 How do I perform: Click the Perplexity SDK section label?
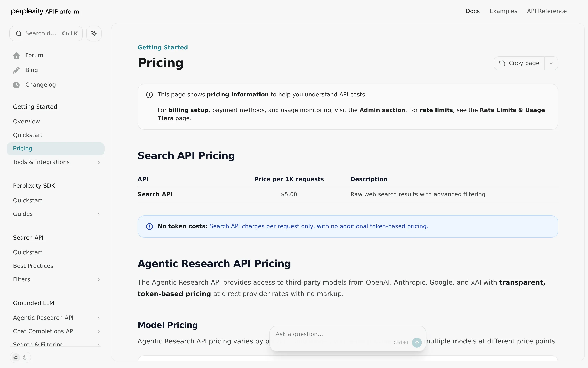[x=34, y=186]
